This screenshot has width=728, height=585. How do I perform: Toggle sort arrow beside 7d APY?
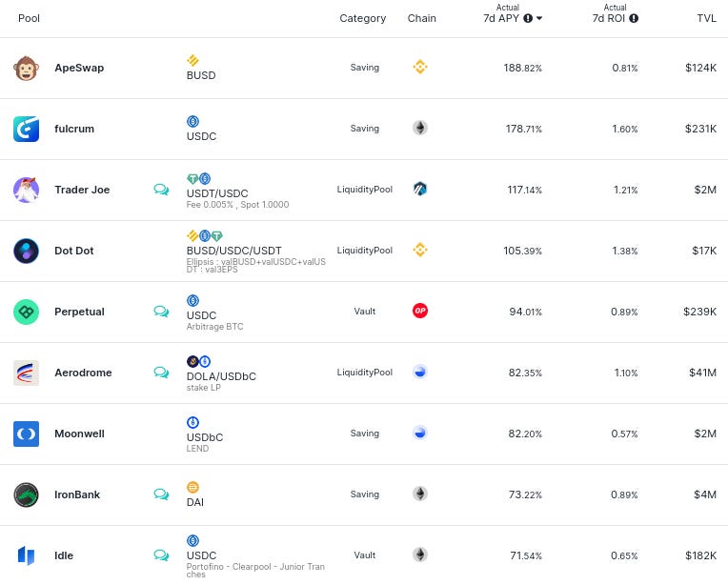coord(539,18)
